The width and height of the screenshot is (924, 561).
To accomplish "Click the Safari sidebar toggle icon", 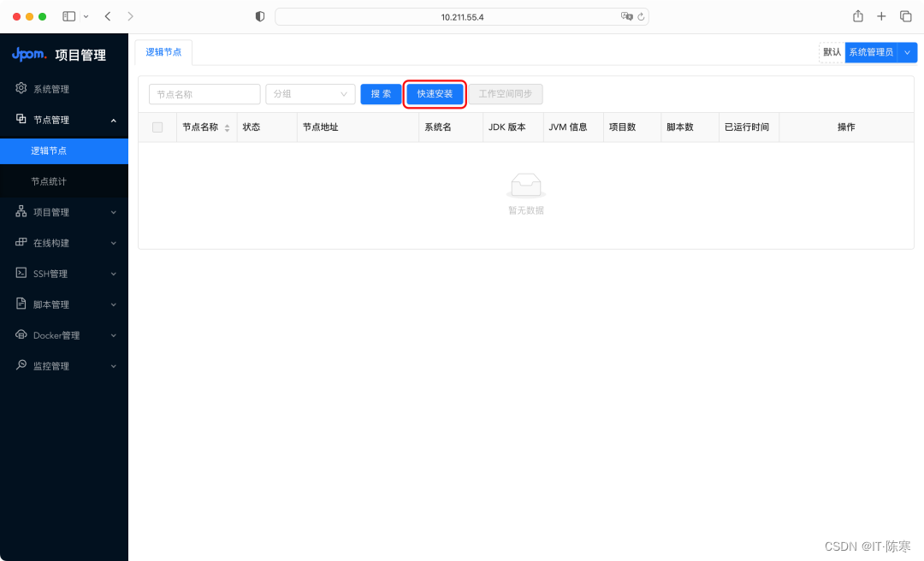I will point(69,16).
